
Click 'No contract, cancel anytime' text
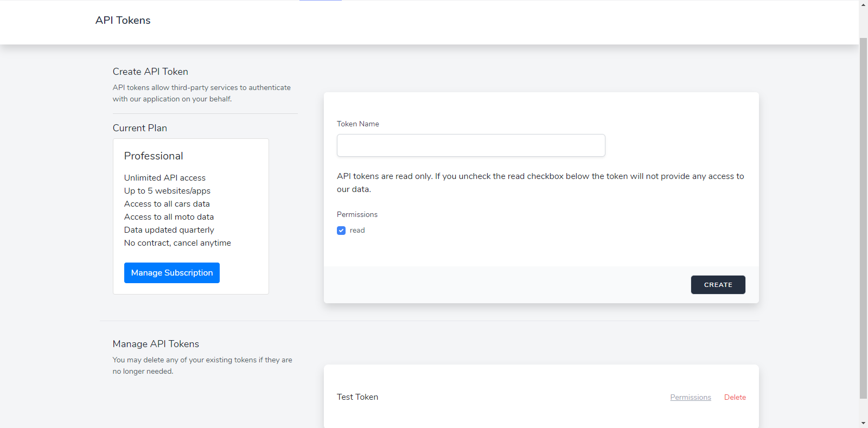pyautogui.click(x=177, y=243)
